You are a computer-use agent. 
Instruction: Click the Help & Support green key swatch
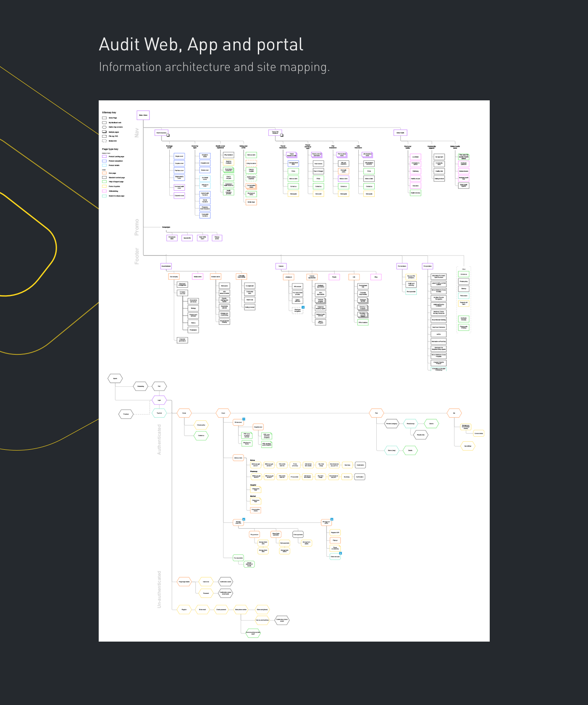click(105, 182)
